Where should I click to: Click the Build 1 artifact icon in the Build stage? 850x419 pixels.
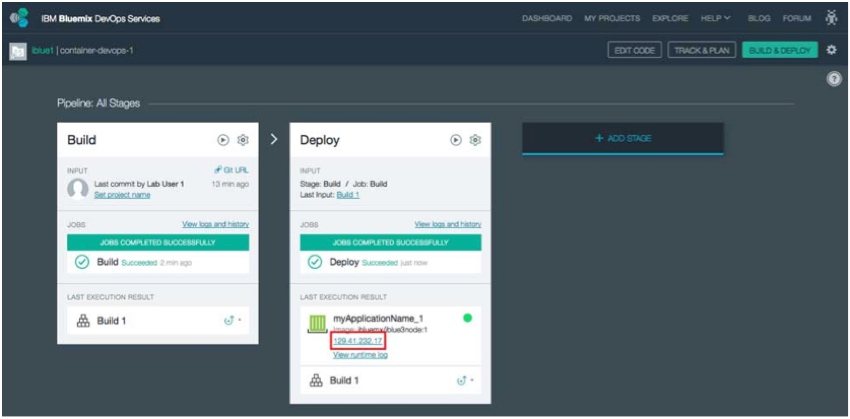[83, 320]
